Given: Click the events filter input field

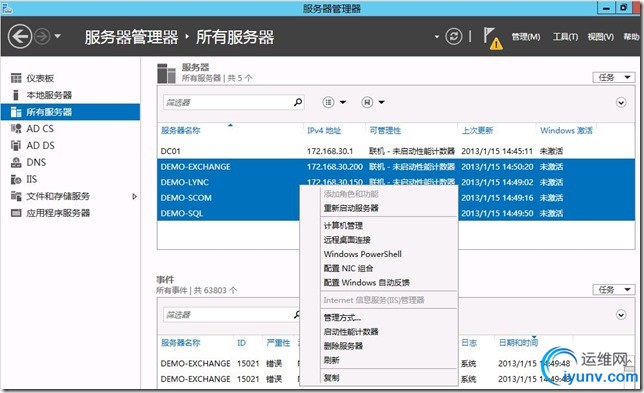Looking at the screenshot, I should click(x=228, y=315).
